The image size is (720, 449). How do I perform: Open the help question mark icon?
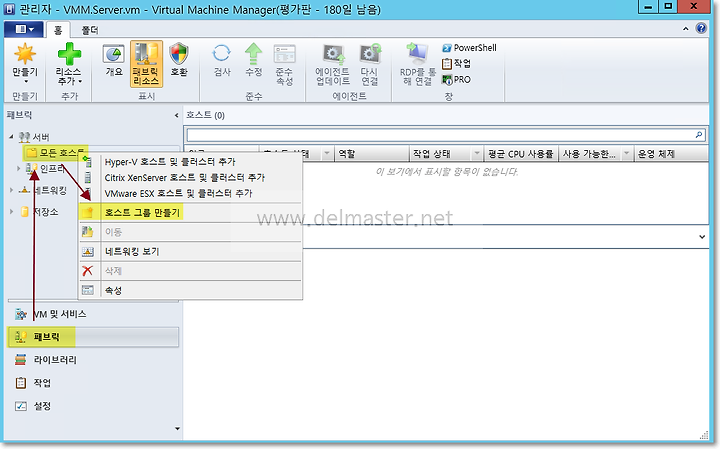coord(701,28)
